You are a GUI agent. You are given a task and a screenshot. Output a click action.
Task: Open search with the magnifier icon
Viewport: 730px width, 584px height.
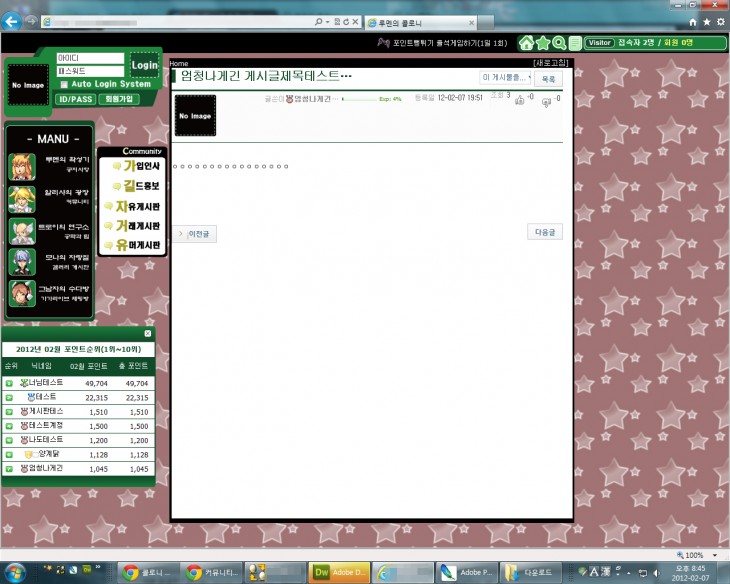click(559, 43)
